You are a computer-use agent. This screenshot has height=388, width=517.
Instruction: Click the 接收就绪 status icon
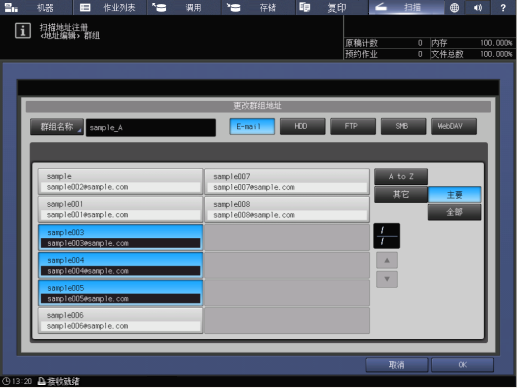coord(41,381)
